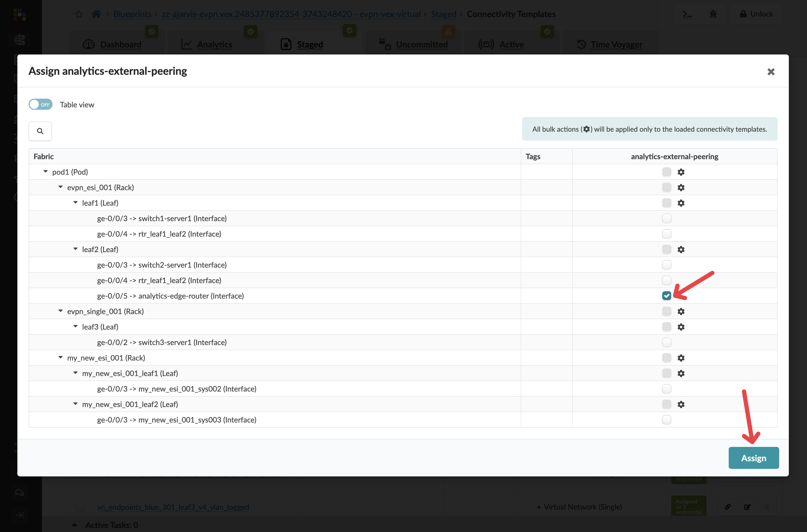Image resolution: width=807 pixels, height=532 pixels.
Task: Open the search field in the assign dialog
Action: coord(40,131)
